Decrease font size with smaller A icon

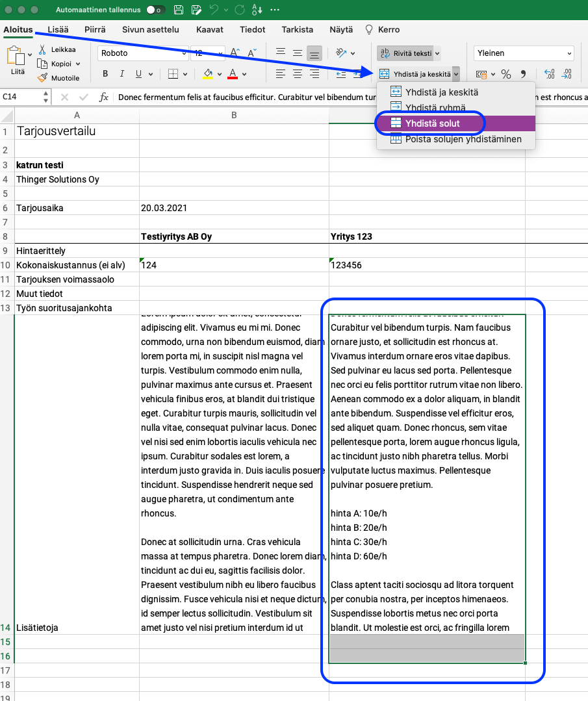coord(252,53)
